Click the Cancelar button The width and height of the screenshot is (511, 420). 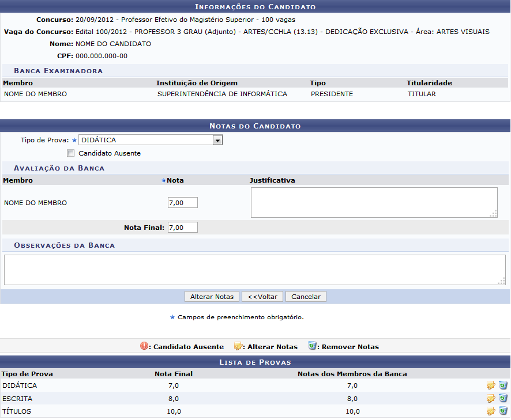(x=306, y=297)
